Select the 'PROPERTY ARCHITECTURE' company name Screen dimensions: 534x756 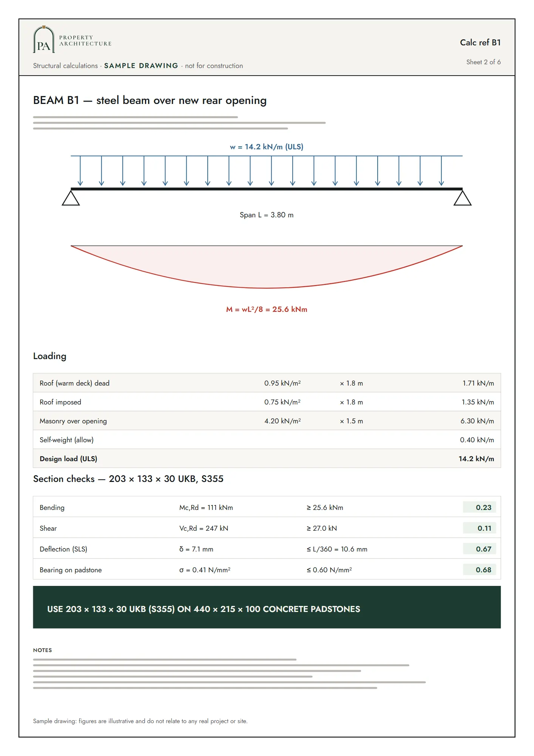click(85, 41)
